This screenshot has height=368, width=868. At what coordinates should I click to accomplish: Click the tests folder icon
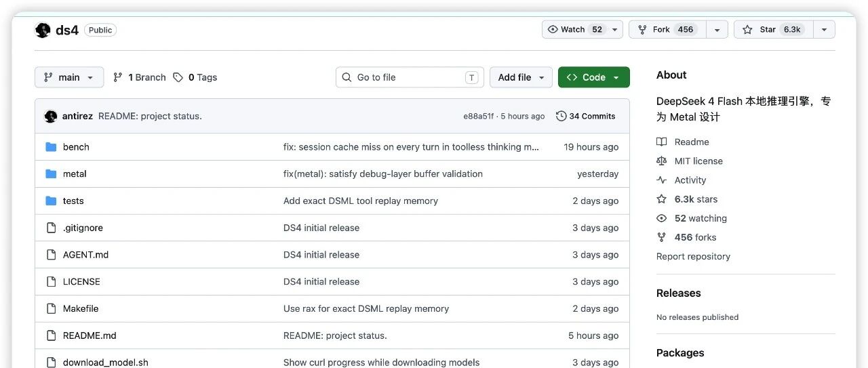(x=51, y=201)
